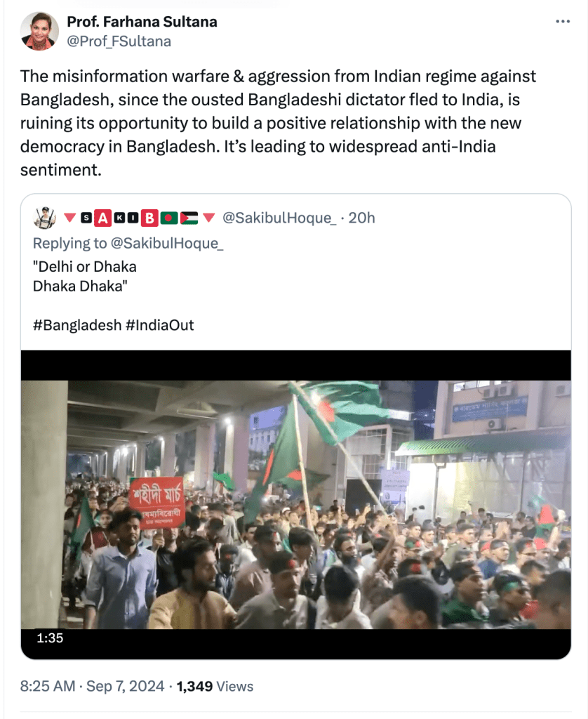
Task: Click the red letter A emoji in quoted name
Action: [x=103, y=218]
